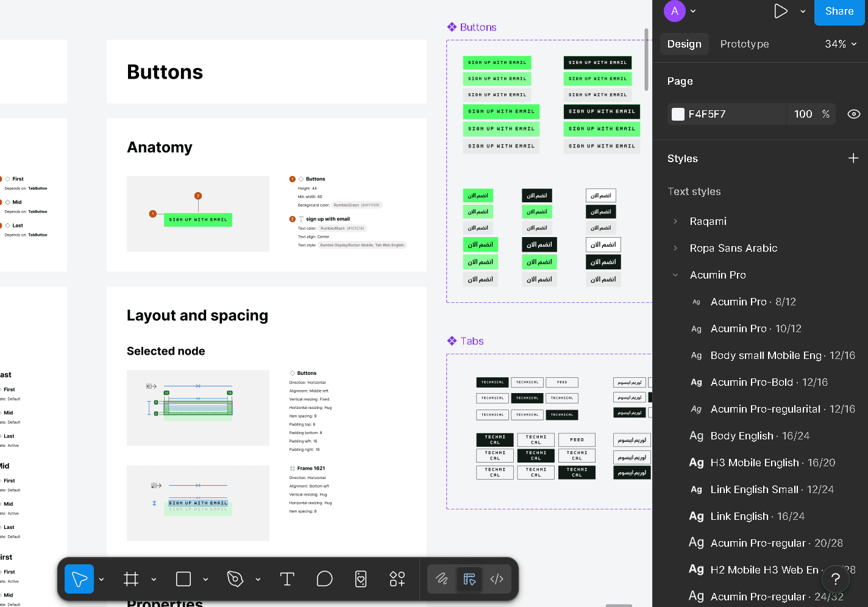The width and height of the screenshot is (868, 607).
Task: Open the help question mark button
Action: pos(836,579)
